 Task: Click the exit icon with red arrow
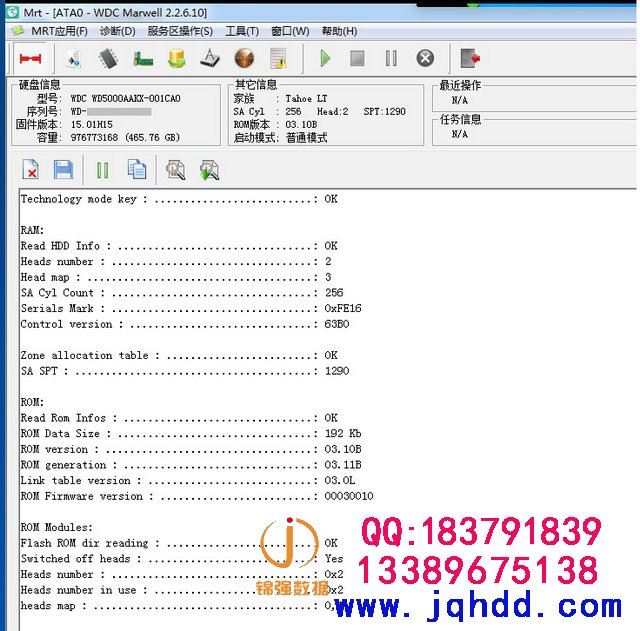pyautogui.click(x=470, y=58)
